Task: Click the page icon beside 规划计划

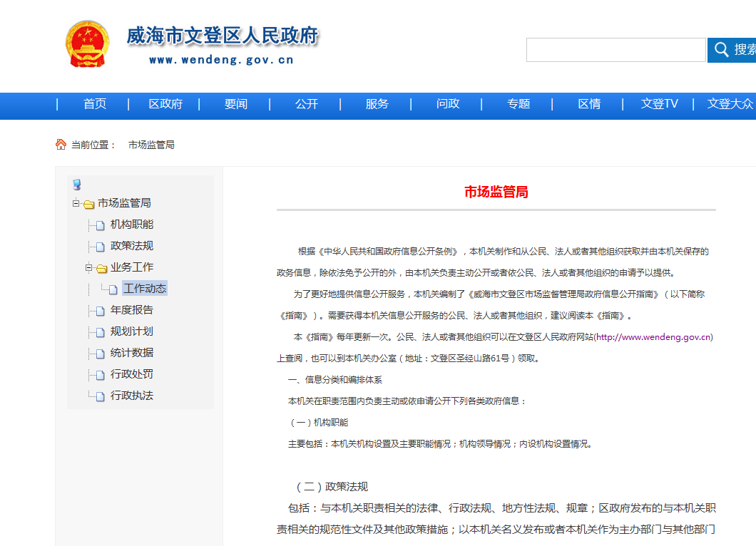Action: click(x=101, y=332)
